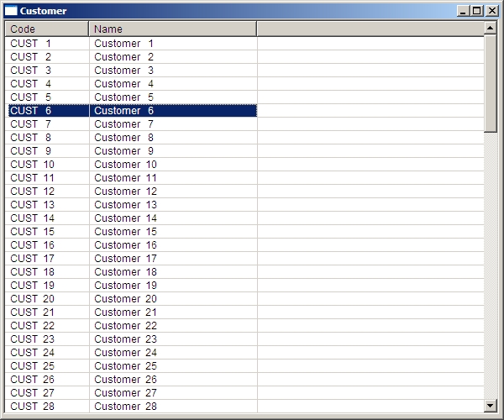Maximize the Customer window

pyautogui.click(x=476, y=11)
